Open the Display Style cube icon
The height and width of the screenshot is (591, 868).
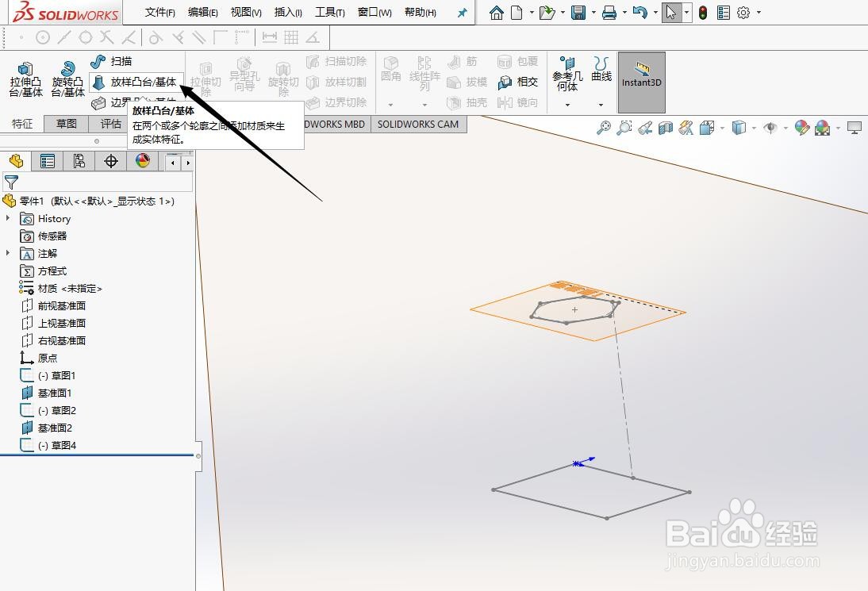739,128
